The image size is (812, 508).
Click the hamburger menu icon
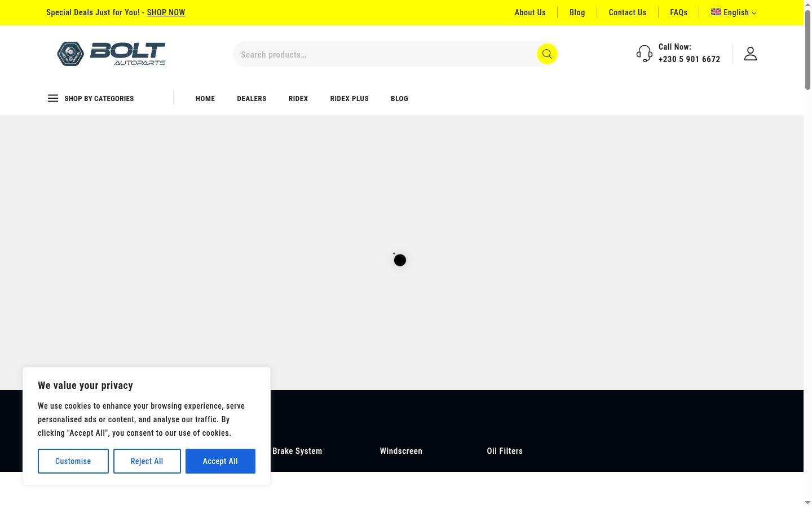tap(53, 98)
